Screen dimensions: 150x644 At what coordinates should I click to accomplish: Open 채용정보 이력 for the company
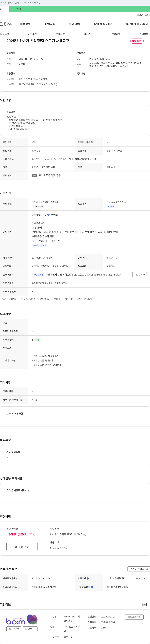(134, 617)
